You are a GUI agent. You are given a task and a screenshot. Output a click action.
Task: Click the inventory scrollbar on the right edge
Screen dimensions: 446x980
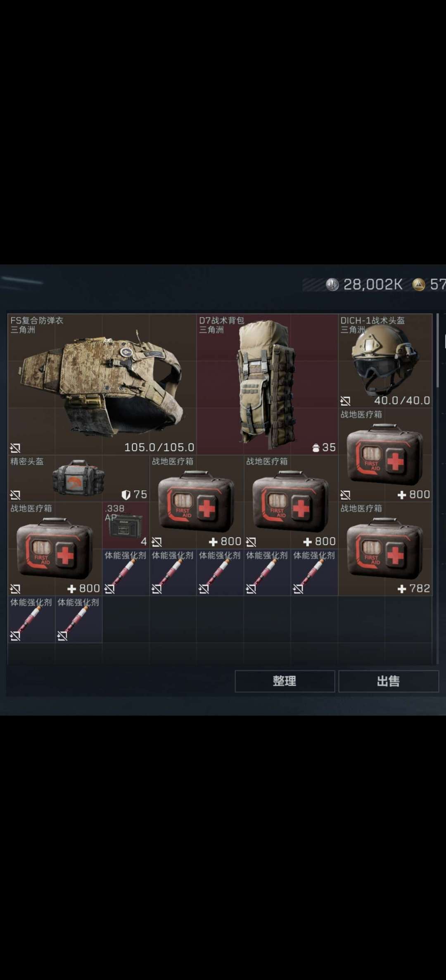[x=438, y=351]
